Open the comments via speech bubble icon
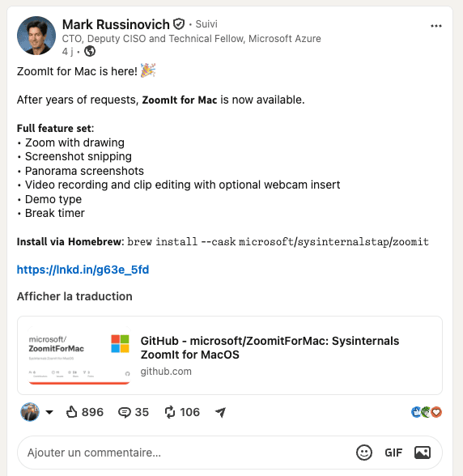 pyautogui.click(x=124, y=412)
